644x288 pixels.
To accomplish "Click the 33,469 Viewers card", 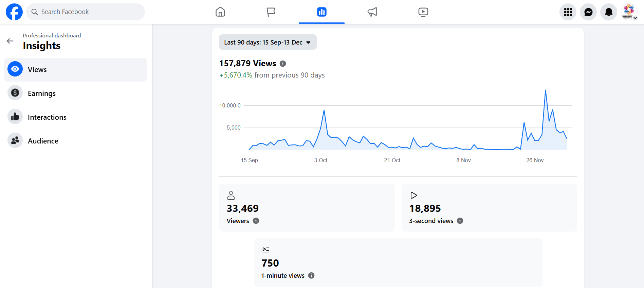I will click(x=307, y=207).
